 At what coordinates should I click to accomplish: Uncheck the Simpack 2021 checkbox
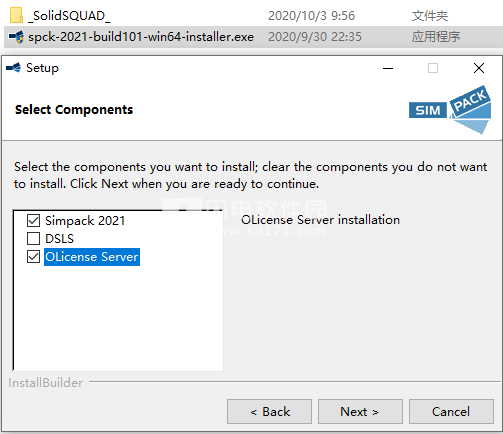click(34, 220)
